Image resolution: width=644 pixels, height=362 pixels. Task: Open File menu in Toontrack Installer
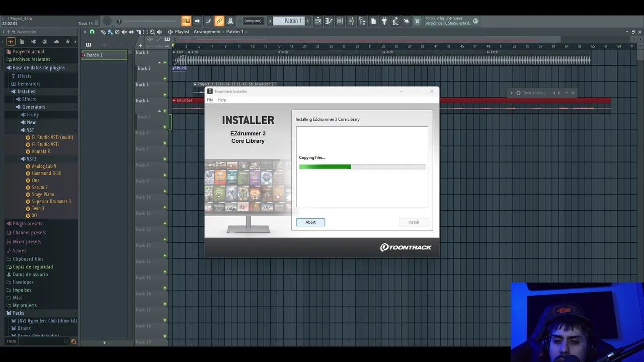click(x=210, y=100)
